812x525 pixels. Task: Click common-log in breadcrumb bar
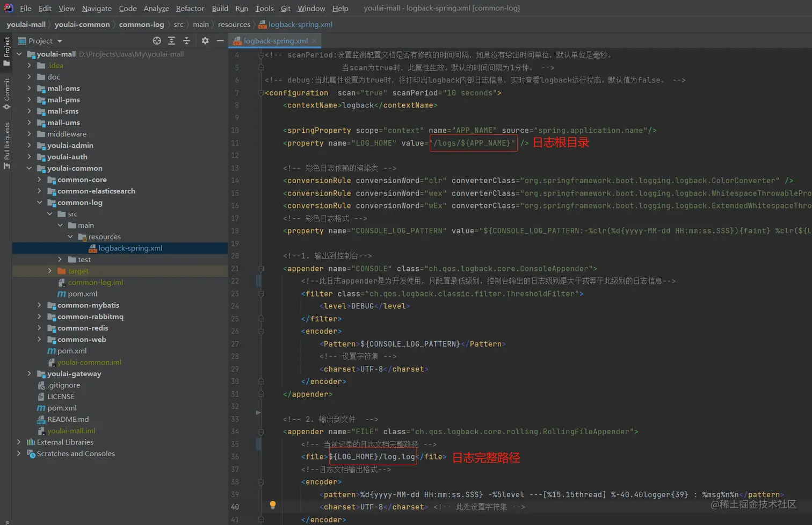[x=141, y=24]
